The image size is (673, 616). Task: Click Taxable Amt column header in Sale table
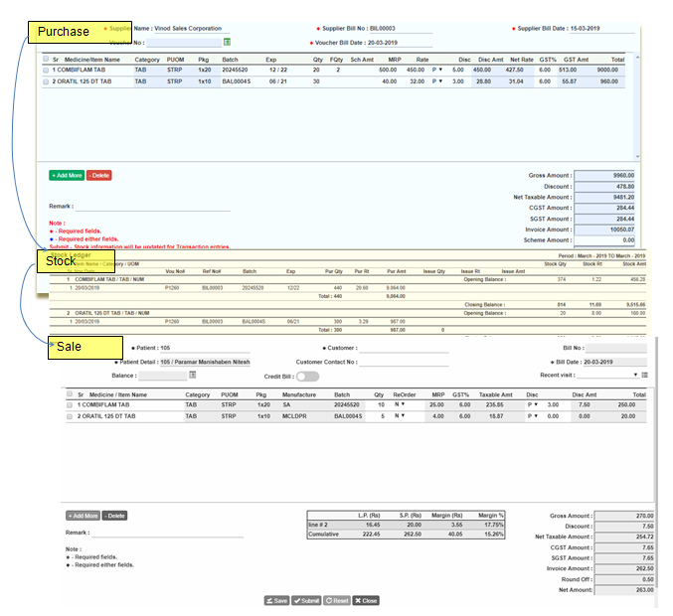(x=496, y=394)
